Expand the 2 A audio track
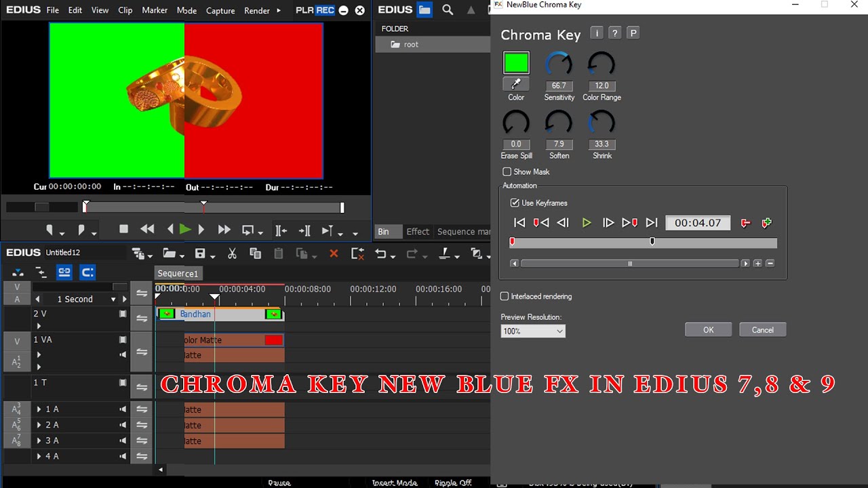Image resolution: width=868 pixels, height=488 pixels. (x=39, y=425)
